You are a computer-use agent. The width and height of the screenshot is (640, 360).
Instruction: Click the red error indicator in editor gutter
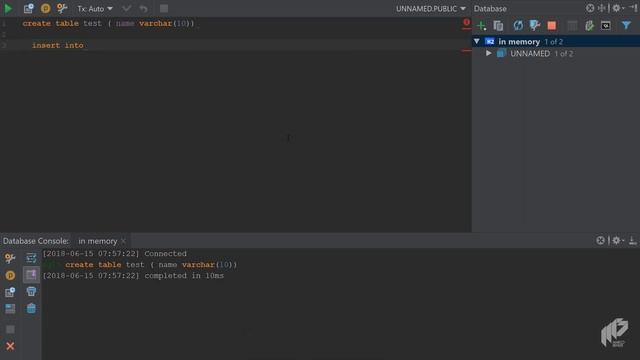[466, 22]
